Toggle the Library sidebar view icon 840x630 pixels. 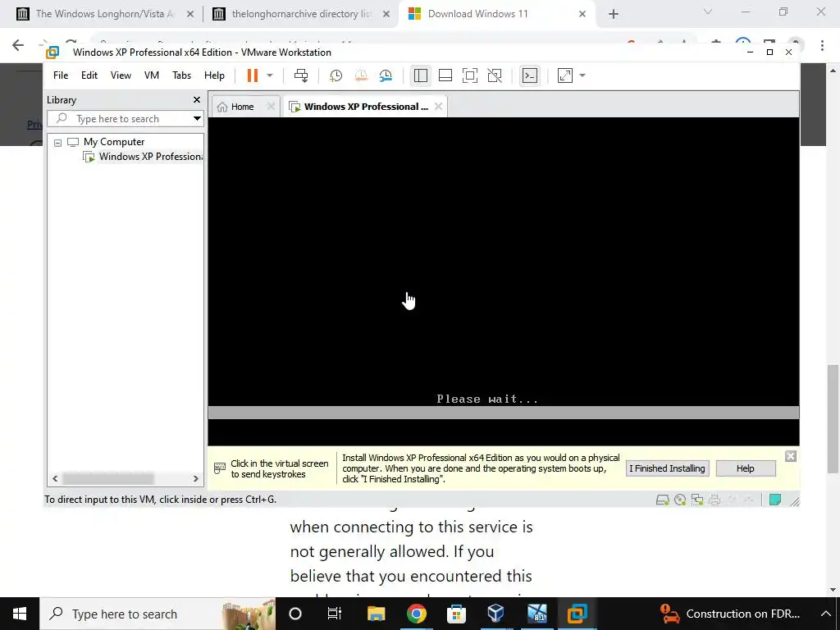click(x=421, y=75)
